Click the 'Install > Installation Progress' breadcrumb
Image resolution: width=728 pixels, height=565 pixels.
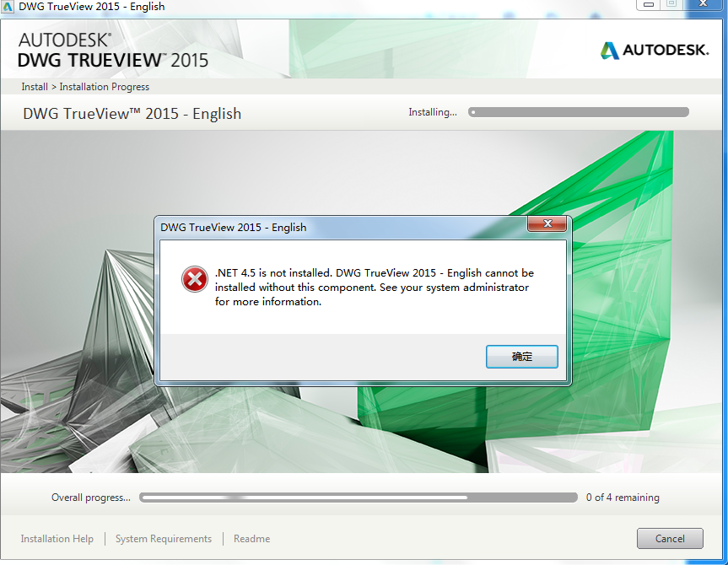click(85, 87)
